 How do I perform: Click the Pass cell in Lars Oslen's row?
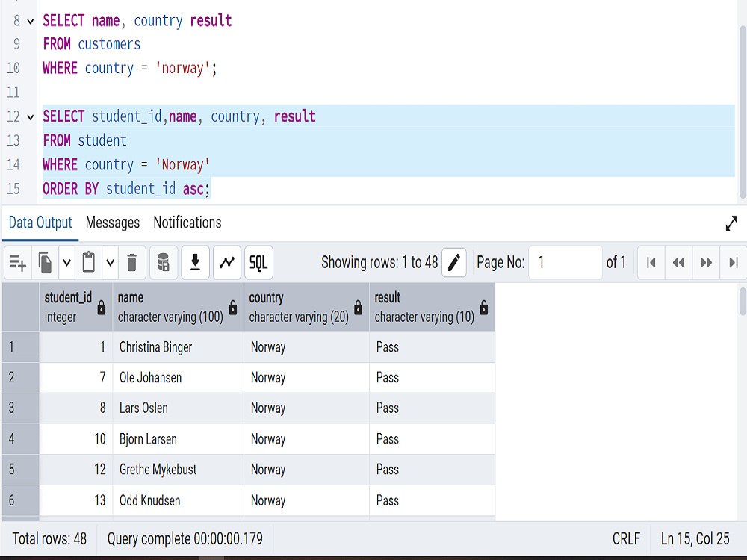(x=432, y=408)
